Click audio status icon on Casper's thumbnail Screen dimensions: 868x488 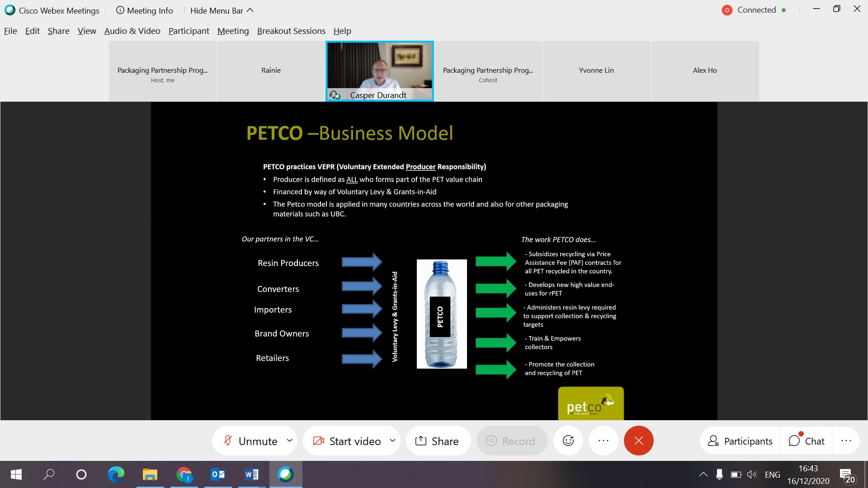pos(335,95)
